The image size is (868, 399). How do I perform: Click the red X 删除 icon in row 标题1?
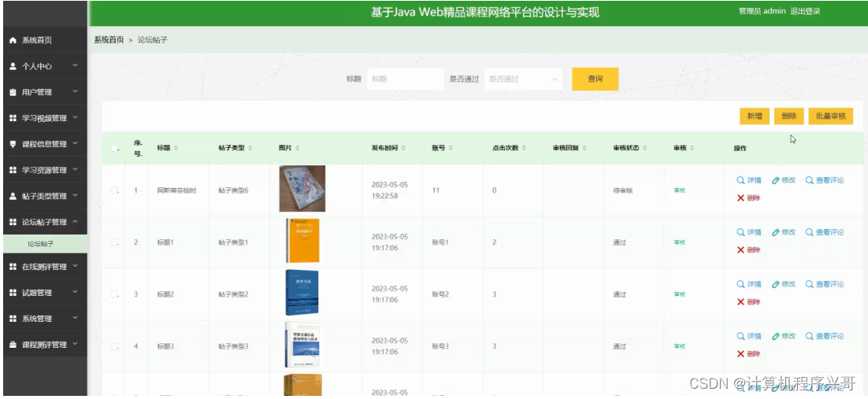pyautogui.click(x=740, y=250)
